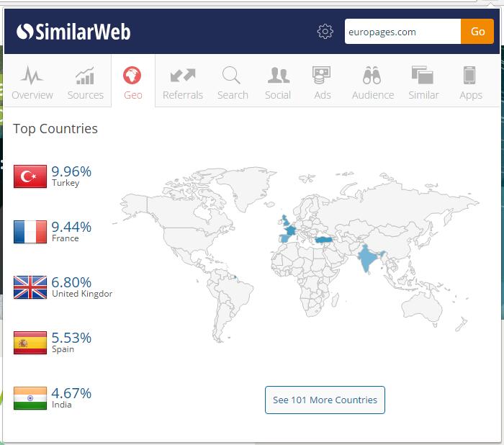Viewport: 504px width, 445px height.
Task: Click the United Kingdom flag
Action: point(30,287)
